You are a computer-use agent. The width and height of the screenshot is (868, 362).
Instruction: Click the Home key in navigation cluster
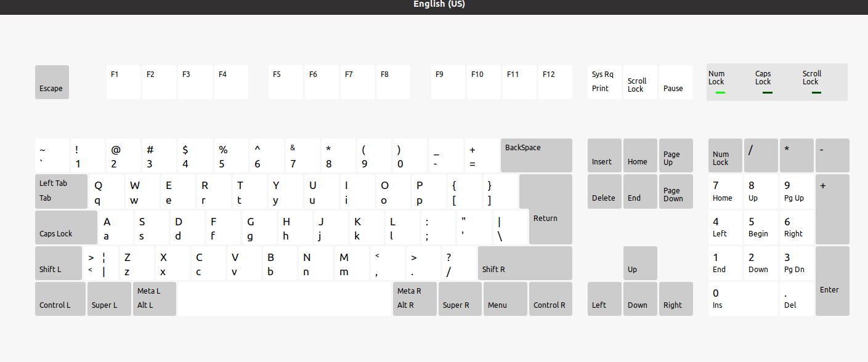pos(640,155)
